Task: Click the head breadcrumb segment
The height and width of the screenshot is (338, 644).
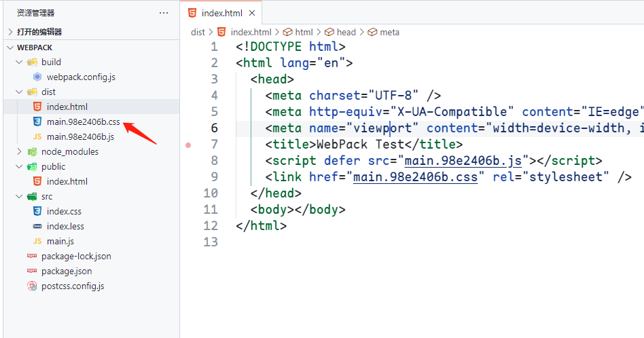Action: [346, 32]
